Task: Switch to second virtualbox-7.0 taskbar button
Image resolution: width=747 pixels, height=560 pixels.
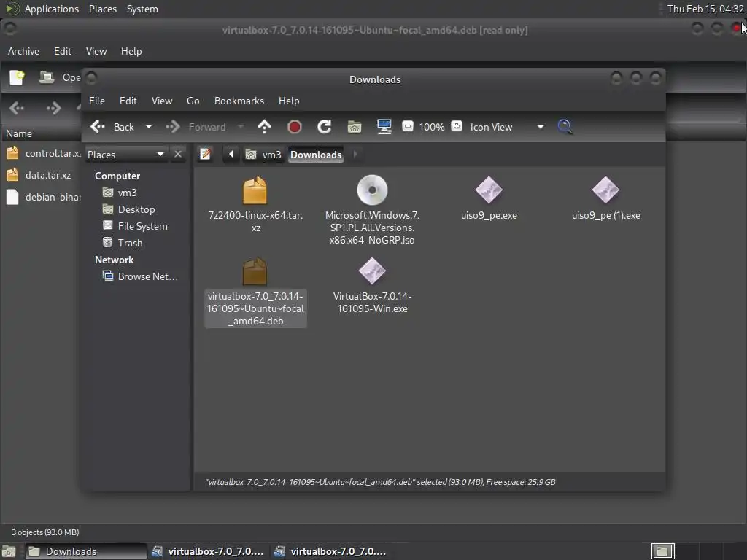Action: pos(330,551)
